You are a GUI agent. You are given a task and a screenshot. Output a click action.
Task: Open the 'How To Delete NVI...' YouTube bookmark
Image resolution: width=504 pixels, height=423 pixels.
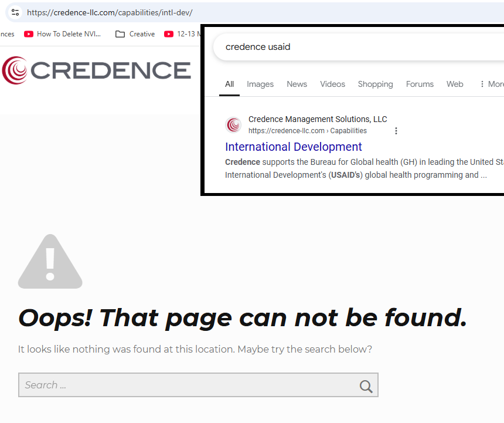tap(62, 34)
